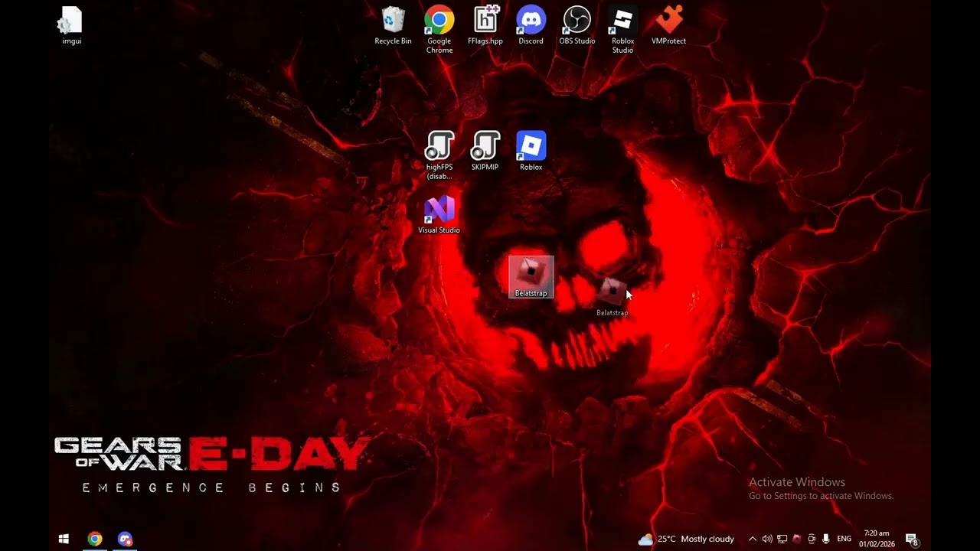This screenshot has width=980, height=551.
Task: Switch the ENG input language indicator
Action: pyautogui.click(x=844, y=539)
